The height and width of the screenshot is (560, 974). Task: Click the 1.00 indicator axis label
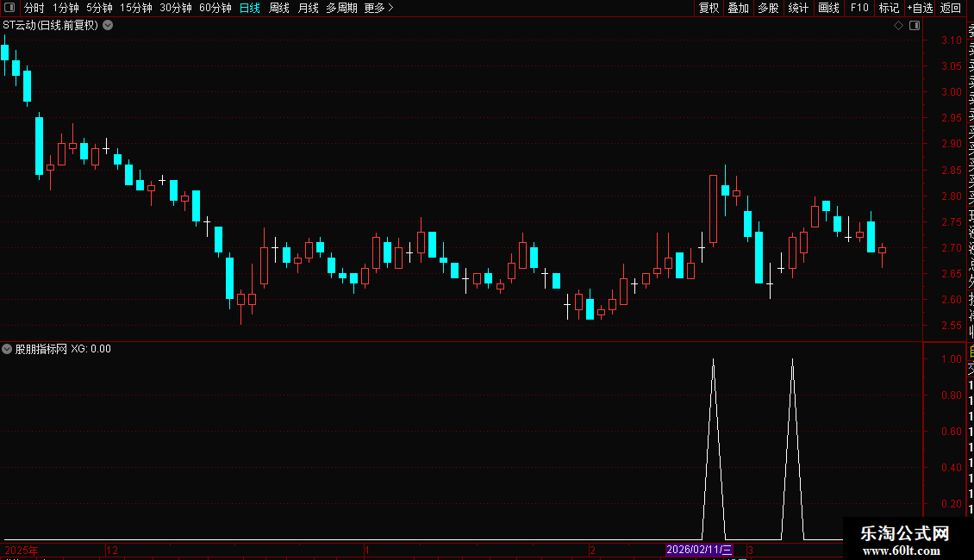pyautogui.click(x=951, y=359)
